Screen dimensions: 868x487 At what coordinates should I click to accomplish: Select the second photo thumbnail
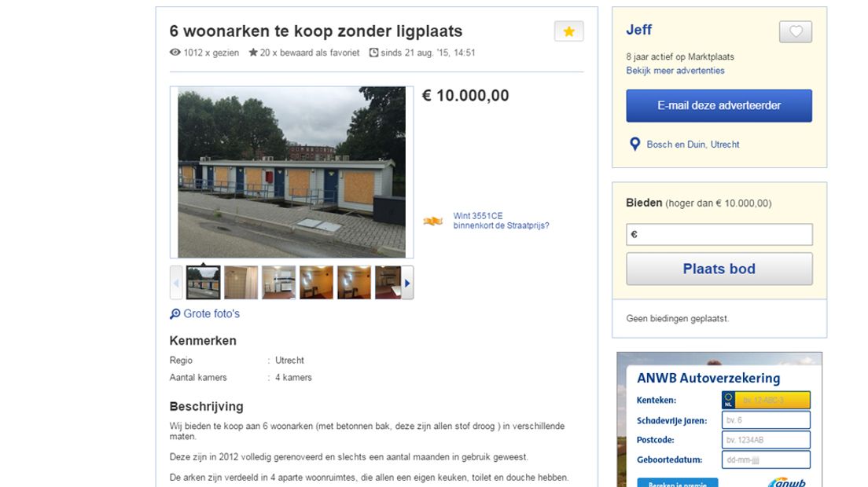click(x=241, y=283)
